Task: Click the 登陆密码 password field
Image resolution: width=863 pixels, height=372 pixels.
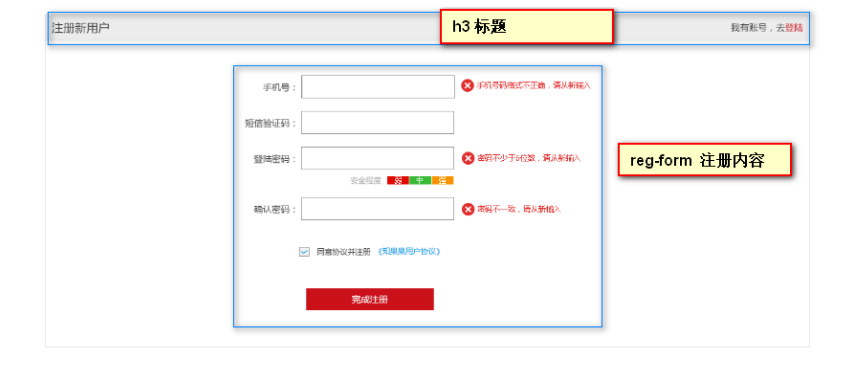Action: 377,158
